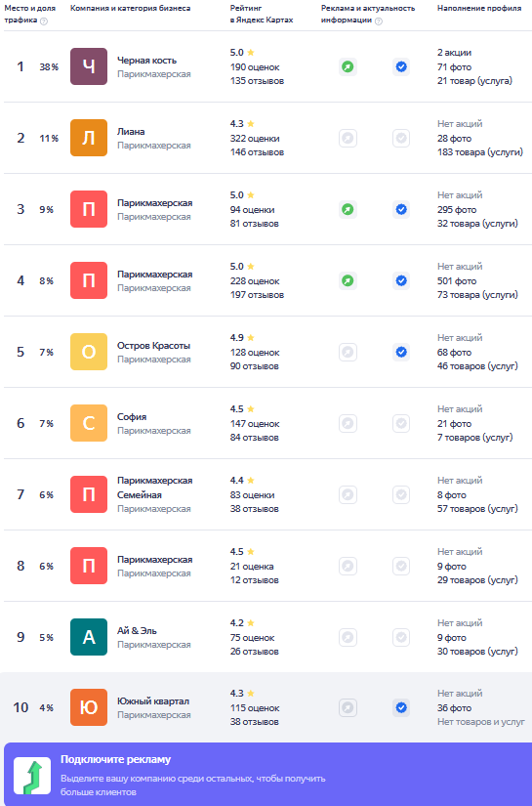Screen dimensions: 532x806
Task: Select the teal Ай & Эль avatar
Action: tap(89, 637)
